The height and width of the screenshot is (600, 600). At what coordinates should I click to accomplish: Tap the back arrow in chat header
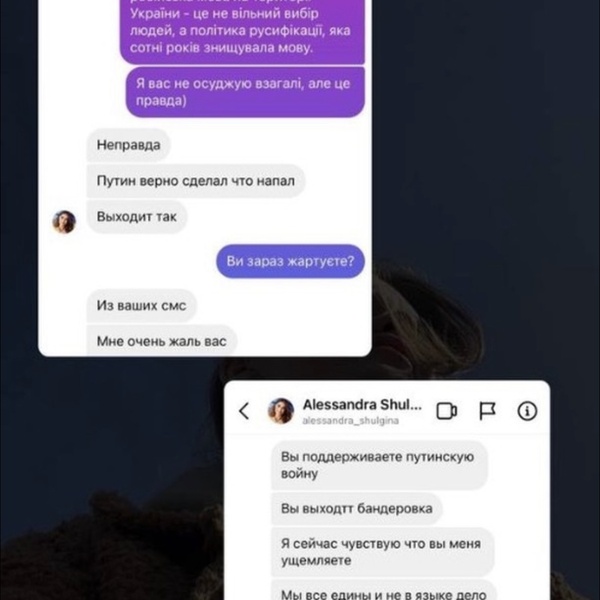coord(244,411)
